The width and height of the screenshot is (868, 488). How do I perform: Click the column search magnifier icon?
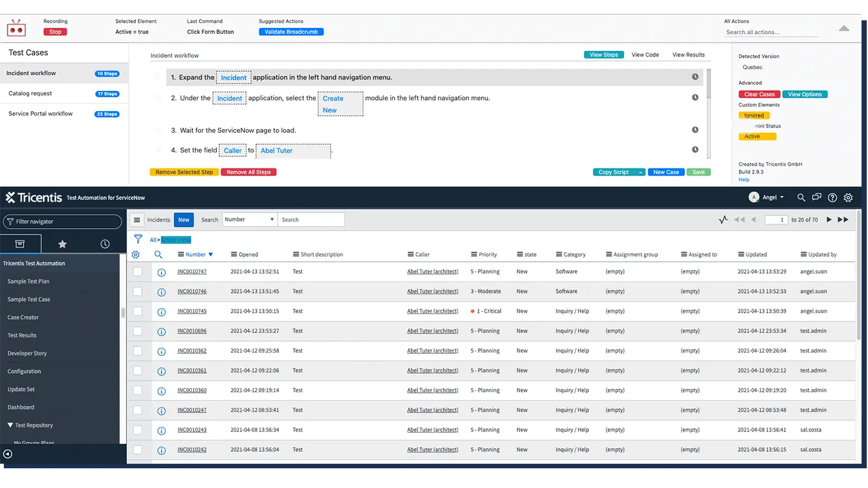coord(158,254)
